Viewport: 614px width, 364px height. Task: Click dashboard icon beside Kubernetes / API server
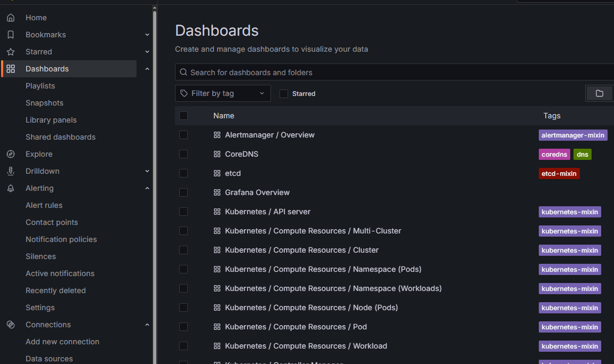(217, 212)
